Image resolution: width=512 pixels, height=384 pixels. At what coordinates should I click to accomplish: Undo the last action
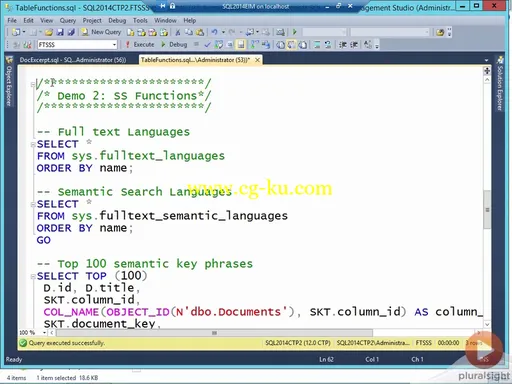[x=214, y=32]
